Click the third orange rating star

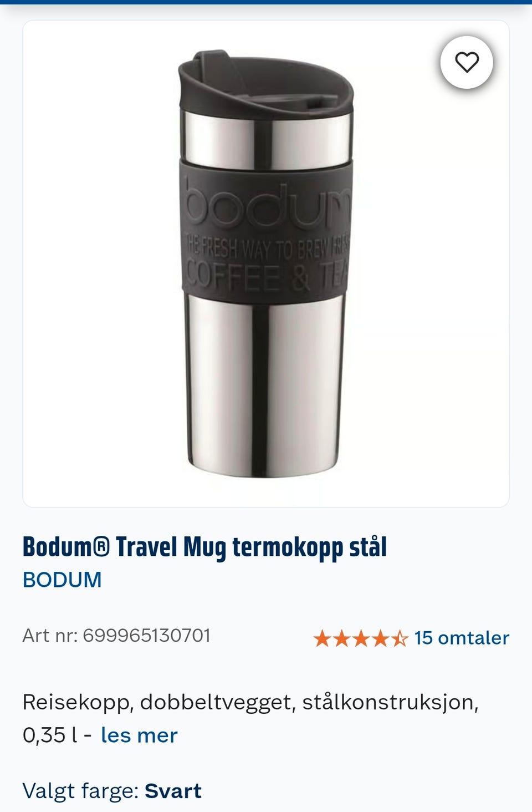tap(361, 638)
